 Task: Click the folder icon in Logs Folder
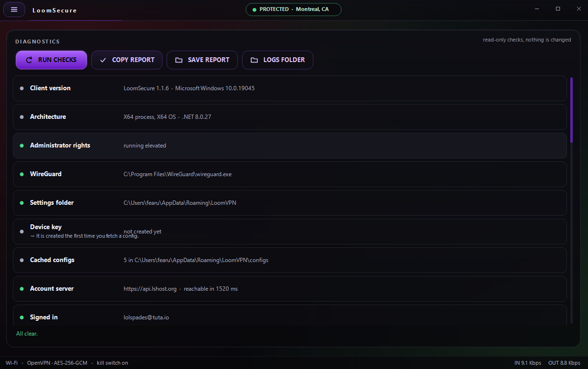click(x=254, y=60)
